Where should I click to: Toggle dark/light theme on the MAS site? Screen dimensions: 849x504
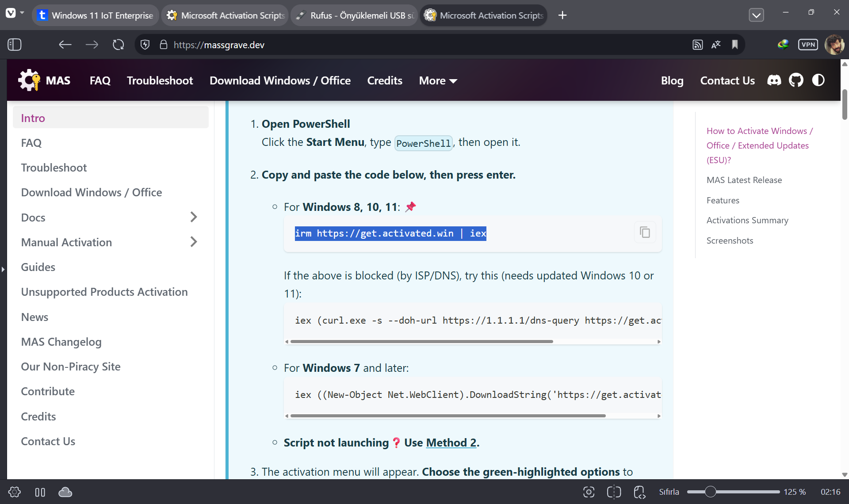point(818,80)
